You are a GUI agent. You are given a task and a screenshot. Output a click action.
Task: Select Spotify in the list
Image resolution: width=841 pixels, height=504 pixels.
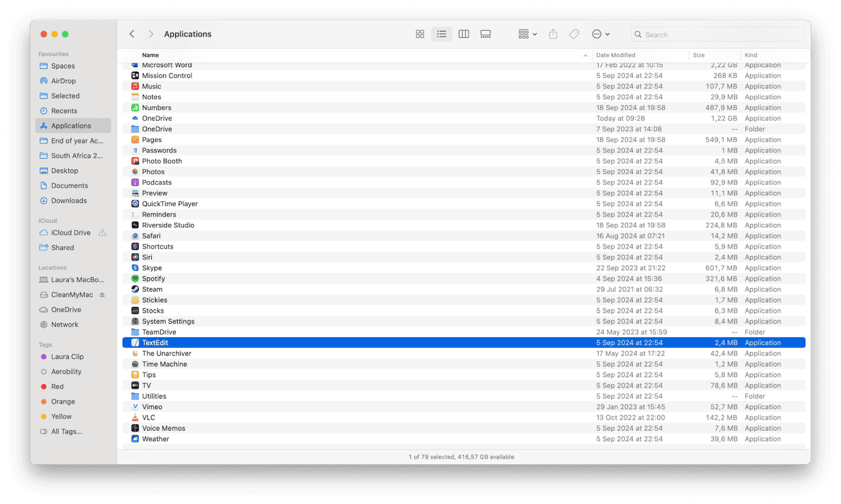pyautogui.click(x=153, y=278)
